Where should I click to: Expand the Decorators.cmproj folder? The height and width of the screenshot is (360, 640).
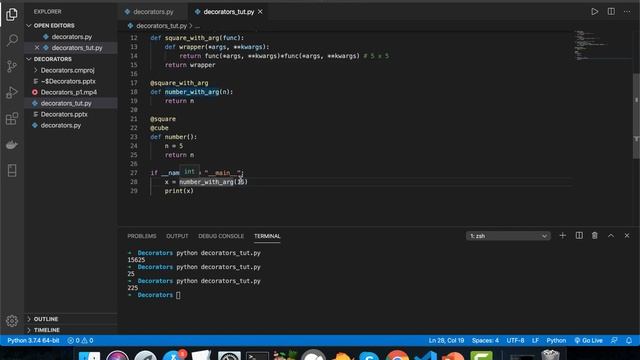click(x=67, y=70)
